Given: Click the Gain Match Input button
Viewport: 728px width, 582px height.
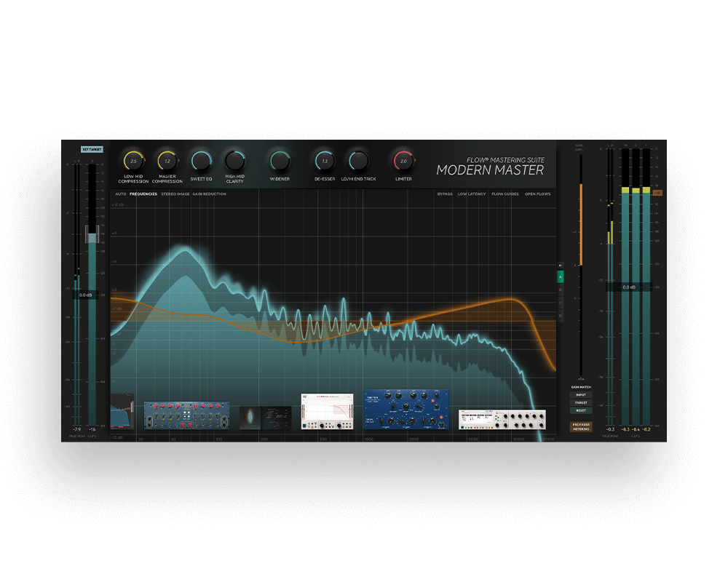Looking at the screenshot, I should [581, 395].
